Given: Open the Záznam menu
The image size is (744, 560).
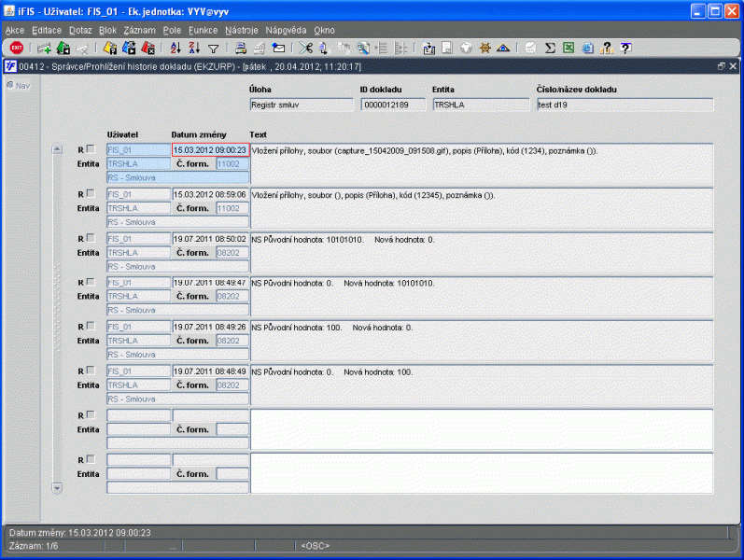Looking at the screenshot, I should pos(139,31).
